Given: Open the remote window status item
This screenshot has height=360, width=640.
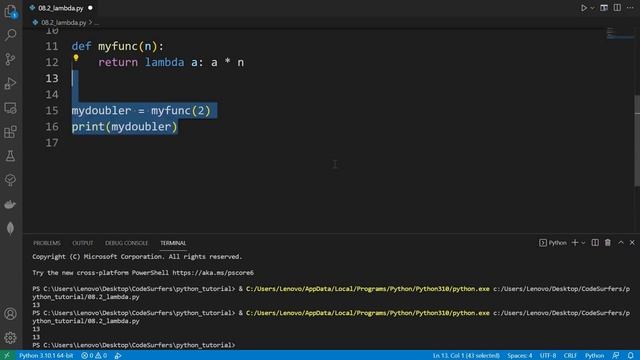Looking at the screenshot, I should (7, 356).
